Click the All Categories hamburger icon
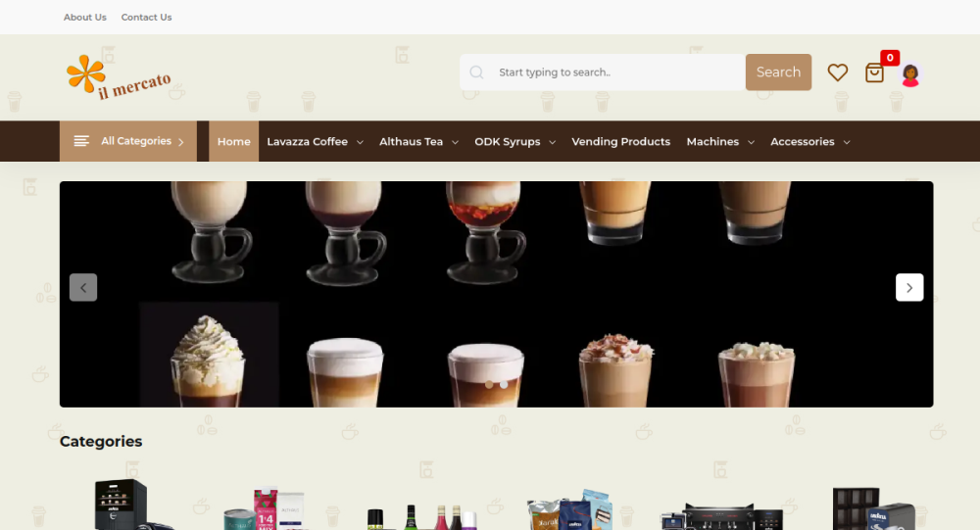The height and width of the screenshot is (530, 980). click(81, 141)
